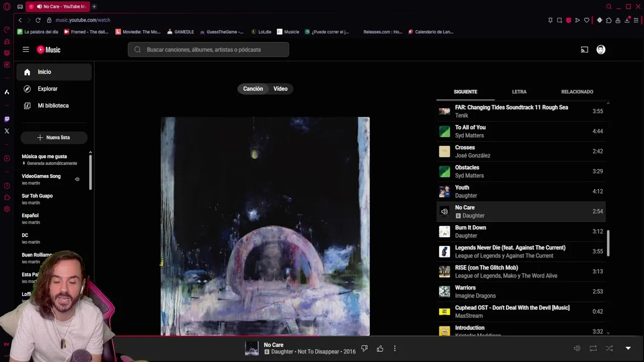Screen dimensions: 644x362
Task: Open the player three-dot options menu
Action: tap(394, 348)
